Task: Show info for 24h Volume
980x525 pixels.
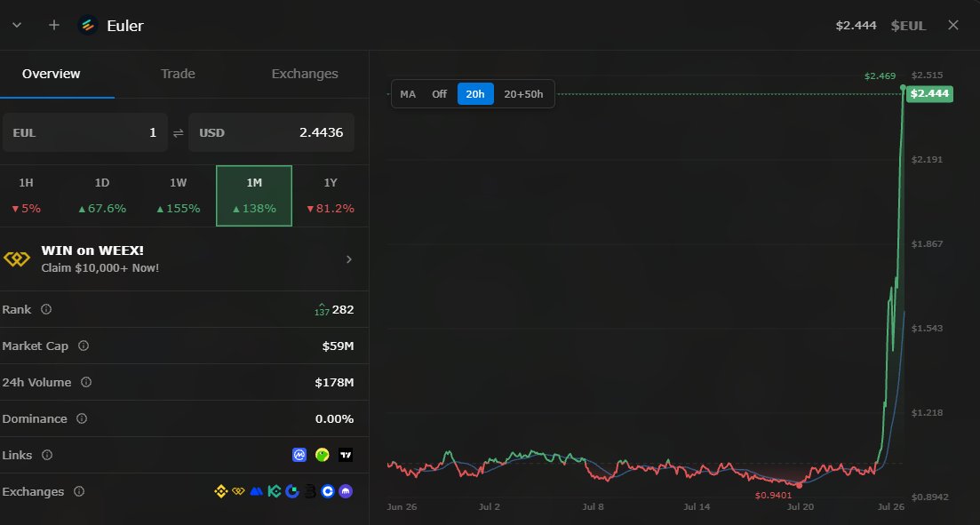Action: (x=86, y=382)
